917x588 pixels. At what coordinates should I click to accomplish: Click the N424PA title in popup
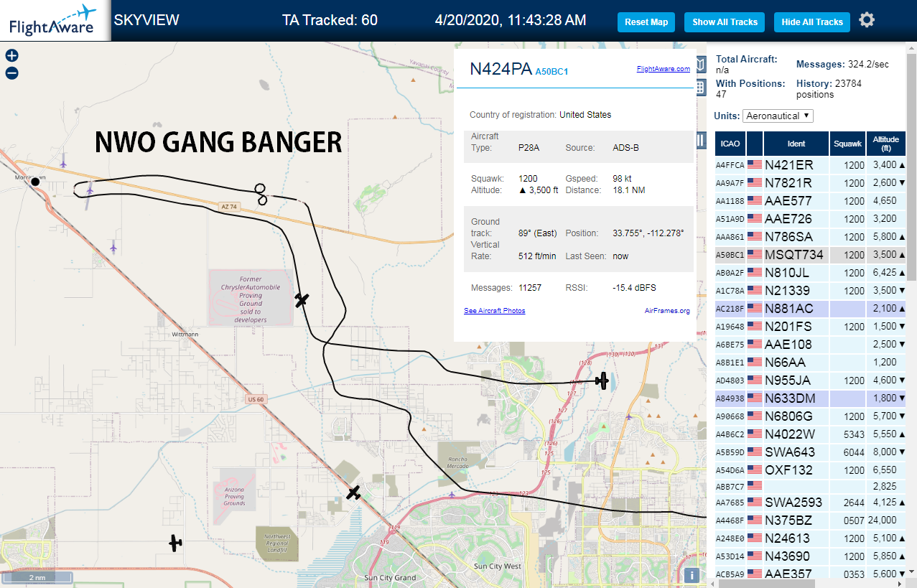[501, 69]
